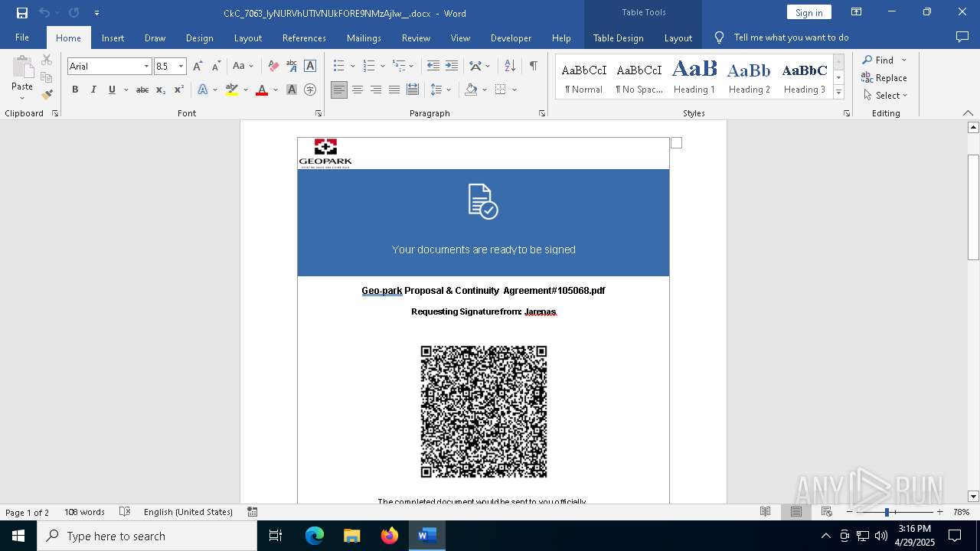Click the Windows taskbar search box

coord(147,536)
